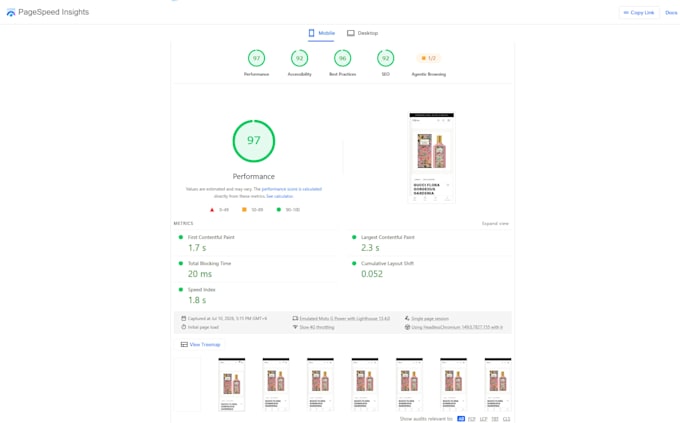Viewport: 680px width, 423px height.
Task: Open the See calculator link
Action: (x=279, y=196)
